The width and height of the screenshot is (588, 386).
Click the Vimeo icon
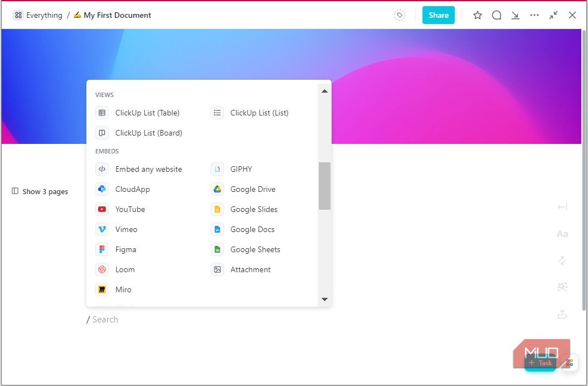[101, 229]
